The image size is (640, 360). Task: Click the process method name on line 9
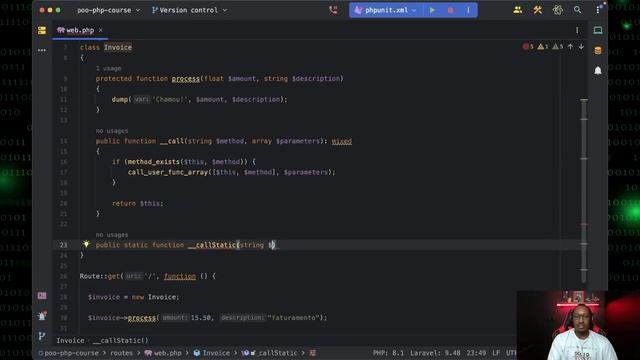click(186, 78)
